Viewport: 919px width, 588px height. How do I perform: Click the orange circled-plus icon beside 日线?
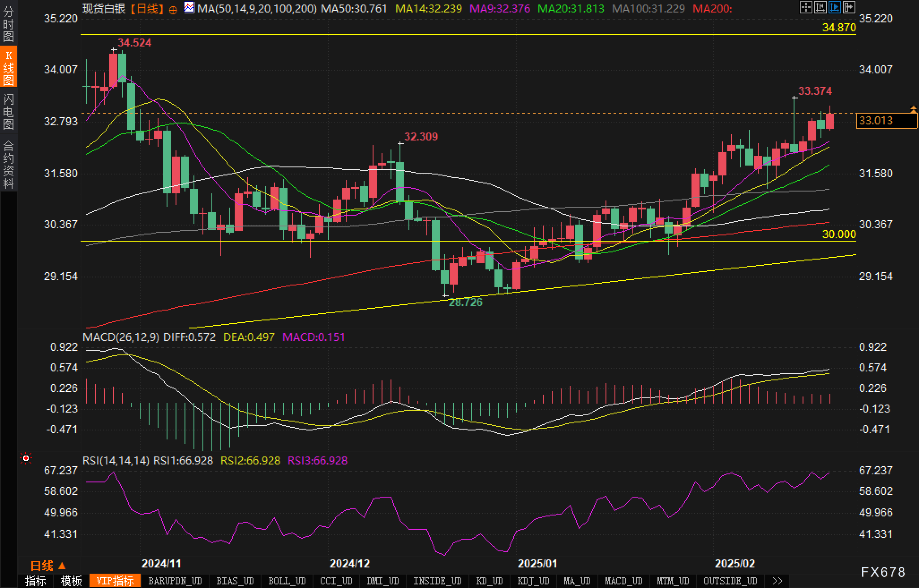pos(173,10)
